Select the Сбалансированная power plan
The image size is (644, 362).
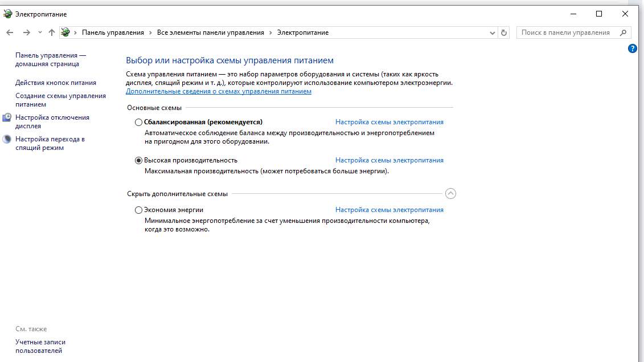(x=138, y=122)
